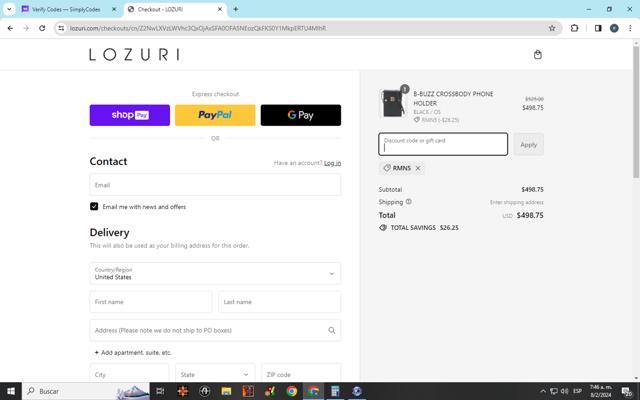Focus the Email input field
The width and height of the screenshot is (640, 400).
point(215,185)
